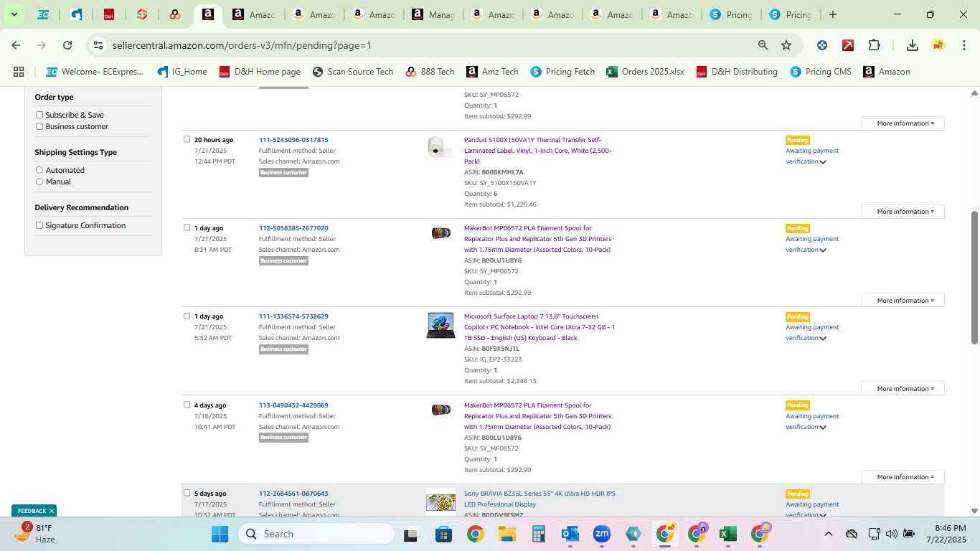Expand pending status for order 112-5058385-2677020

point(823,250)
